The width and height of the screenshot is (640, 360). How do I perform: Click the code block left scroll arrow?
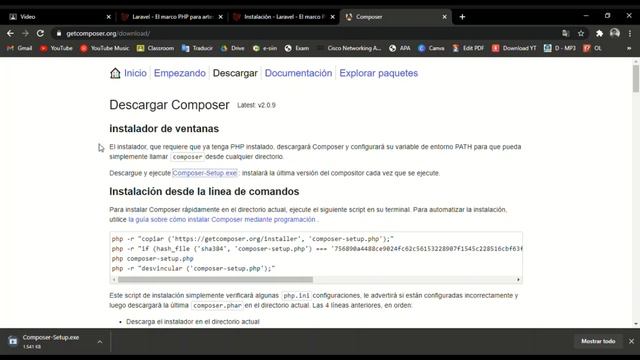(x=114, y=280)
